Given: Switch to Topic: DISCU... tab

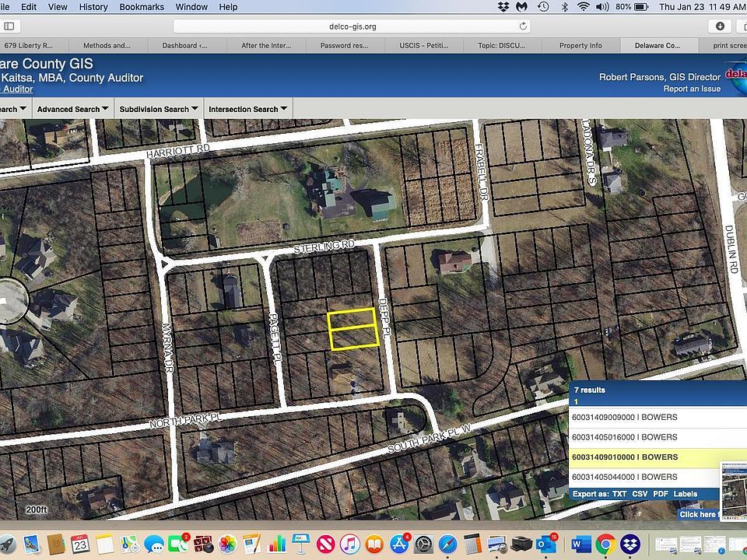Looking at the screenshot, I should [x=502, y=45].
